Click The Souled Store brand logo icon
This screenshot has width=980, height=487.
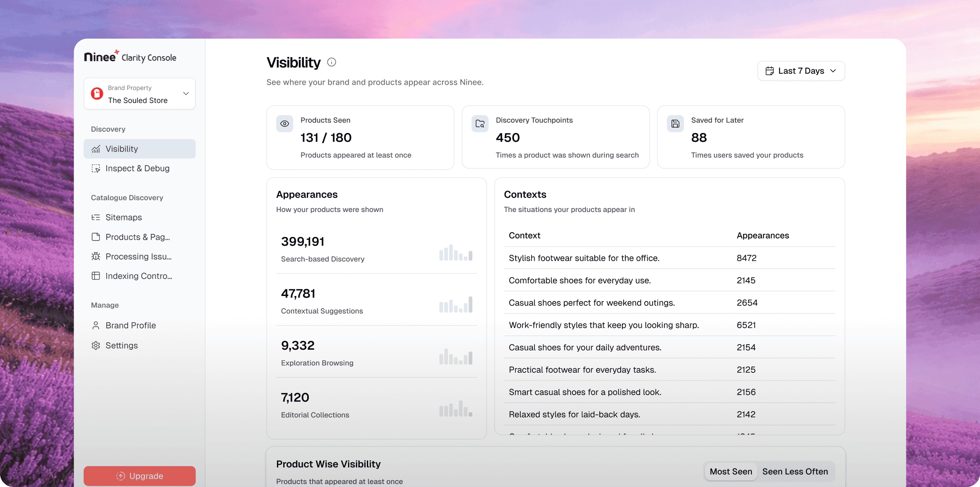click(x=97, y=94)
